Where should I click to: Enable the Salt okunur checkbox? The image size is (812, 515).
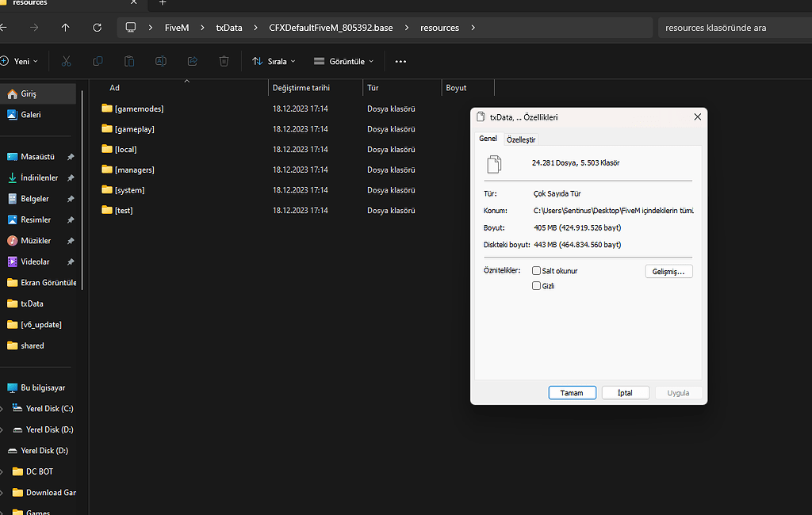click(x=537, y=271)
